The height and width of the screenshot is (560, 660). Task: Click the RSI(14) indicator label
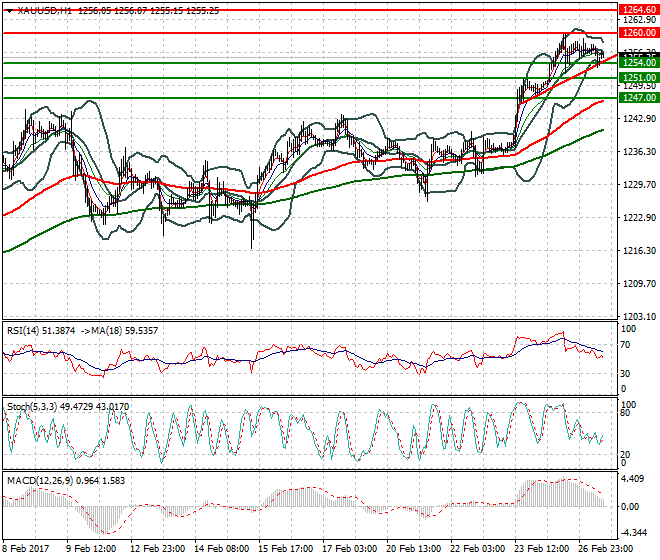click(x=23, y=331)
